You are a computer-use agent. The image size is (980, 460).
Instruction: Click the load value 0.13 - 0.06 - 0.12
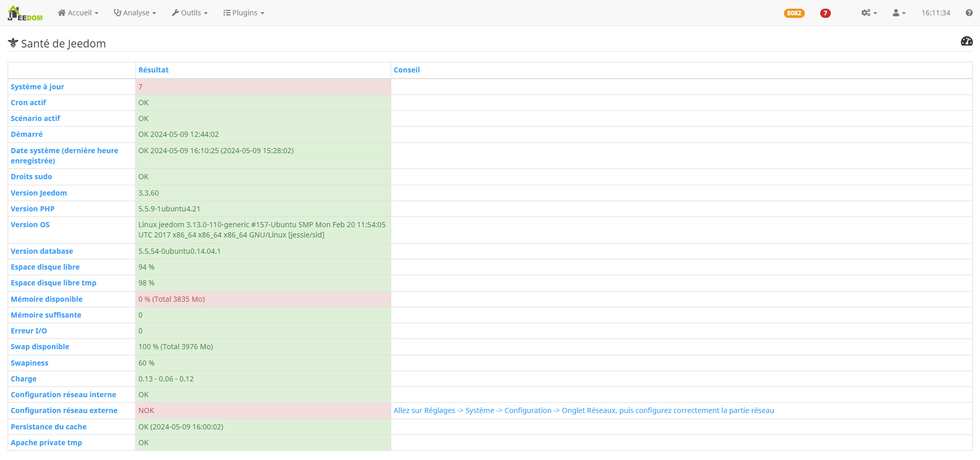pos(166,379)
